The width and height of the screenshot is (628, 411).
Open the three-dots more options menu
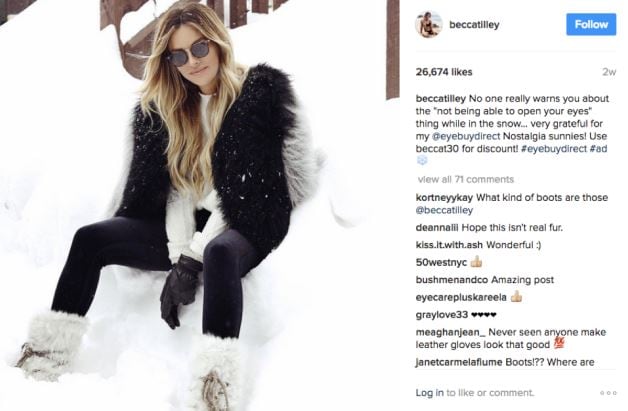pyautogui.click(x=608, y=393)
